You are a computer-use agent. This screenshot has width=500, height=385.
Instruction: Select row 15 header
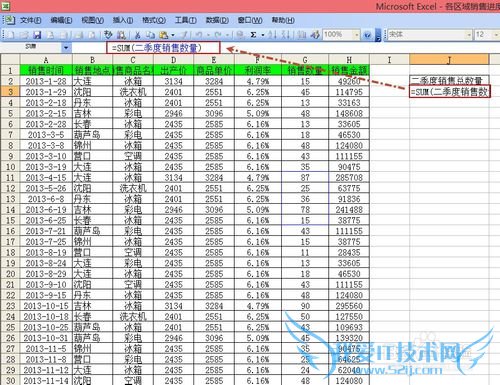coord(10,220)
